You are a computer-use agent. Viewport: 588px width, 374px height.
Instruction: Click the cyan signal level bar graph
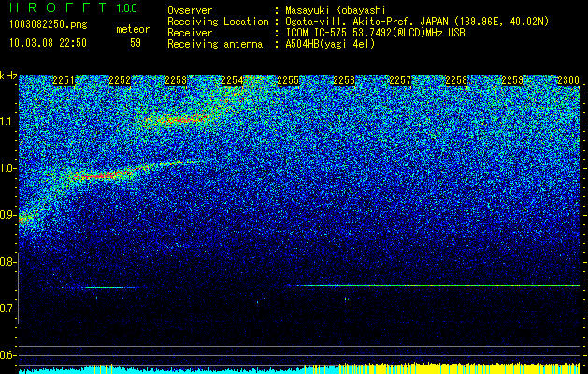pos(161,368)
